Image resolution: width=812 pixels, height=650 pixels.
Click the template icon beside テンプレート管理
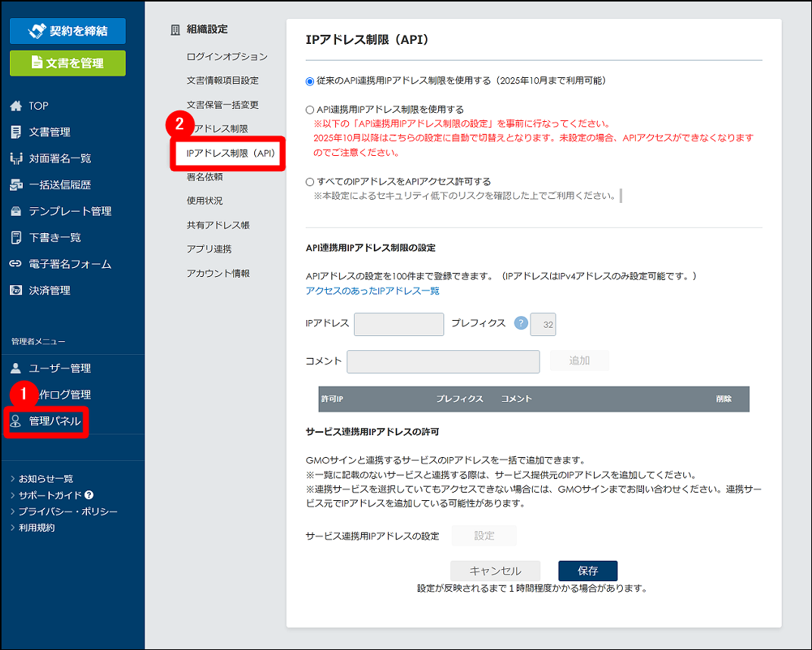point(16,211)
